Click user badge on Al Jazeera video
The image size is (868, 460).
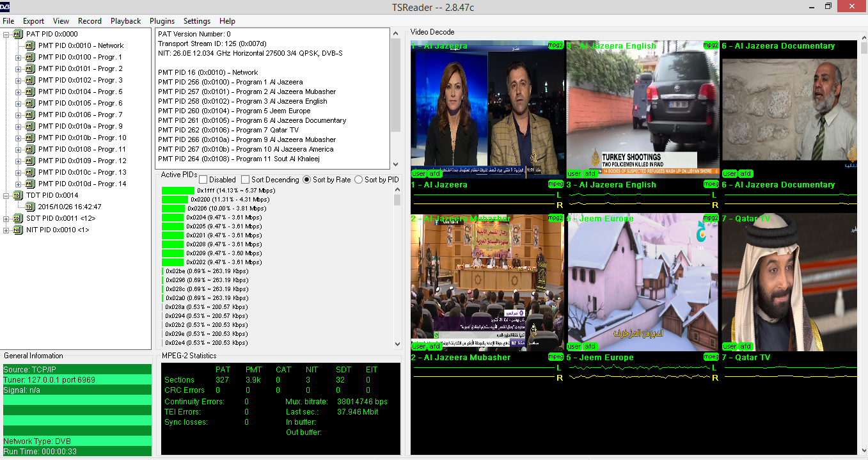pyautogui.click(x=419, y=173)
